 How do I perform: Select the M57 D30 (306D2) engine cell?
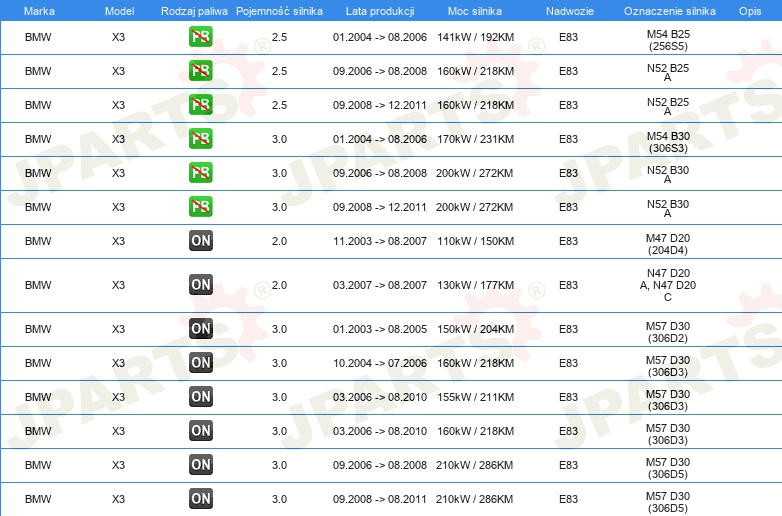click(668, 332)
